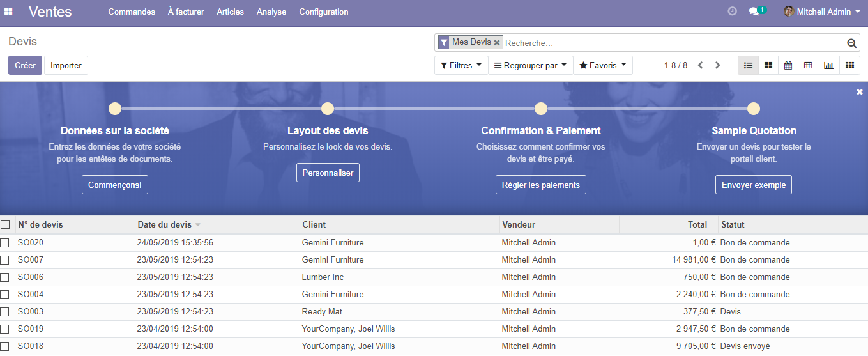Switch to graph chart view
The image size is (868, 356).
pyautogui.click(x=828, y=65)
